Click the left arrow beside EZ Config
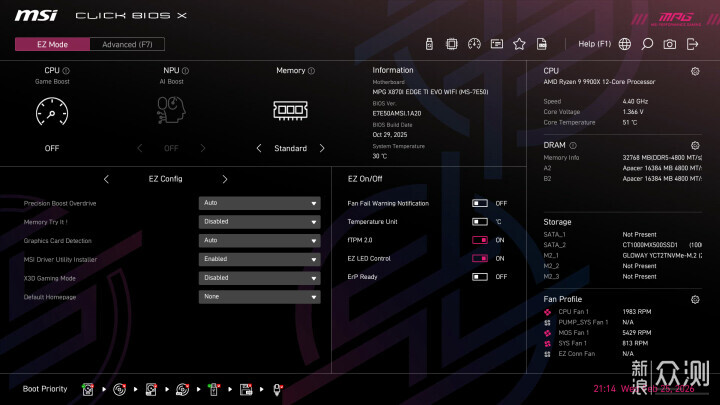The image size is (720, 405). [106, 179]
